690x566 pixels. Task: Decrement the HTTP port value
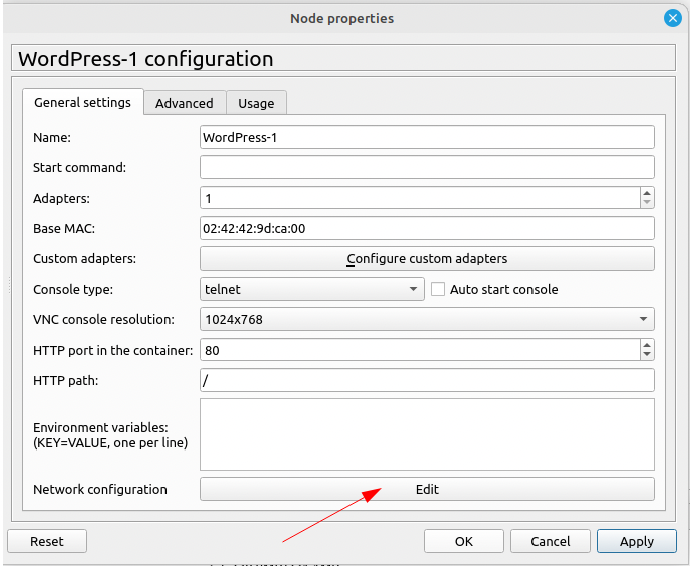click(647, 355)
